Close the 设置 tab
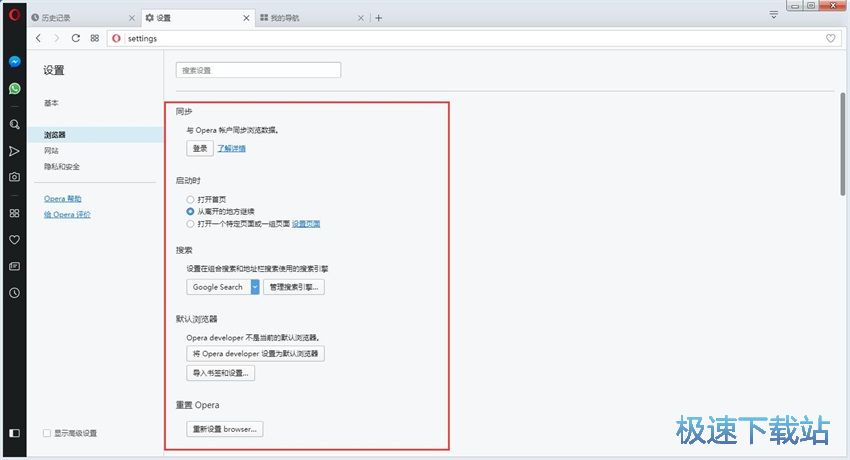The width and height of the screenshot is (850, 460). pyautogui.click(x=246, y=18)
